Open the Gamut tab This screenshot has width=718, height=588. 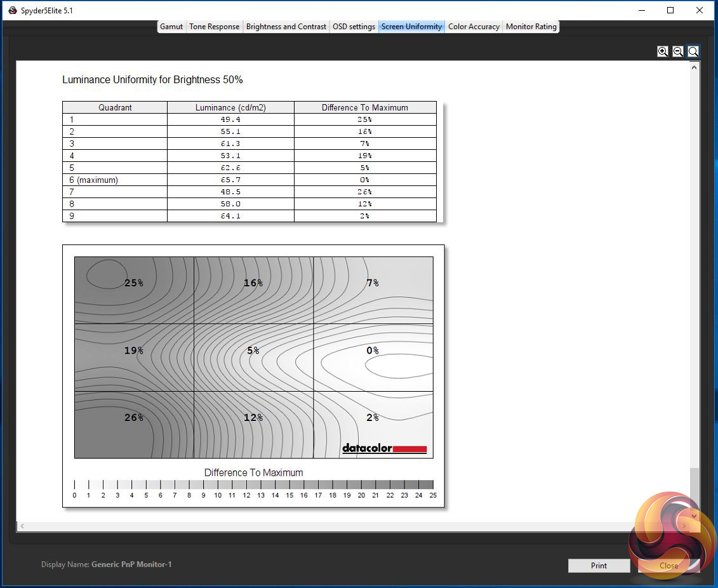pyautogui.click(x=171, y=27)
